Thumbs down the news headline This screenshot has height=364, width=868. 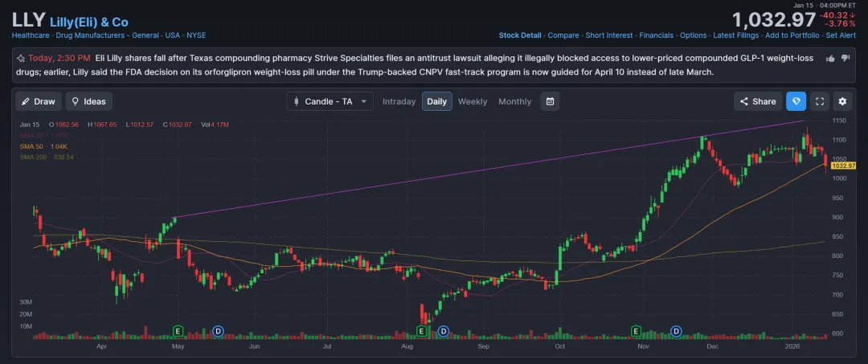pos(845,58)
